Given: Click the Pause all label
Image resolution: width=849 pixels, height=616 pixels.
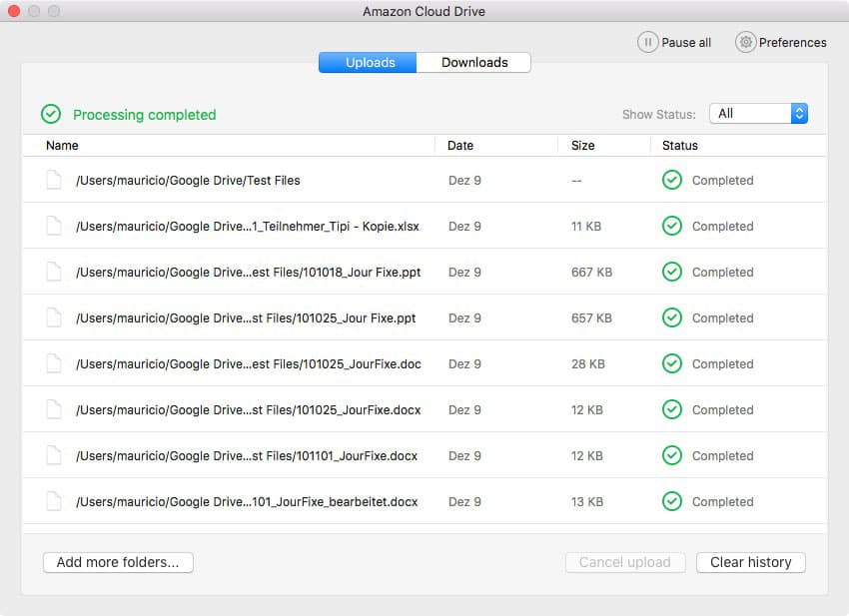Looking at the screenshot, I should point(686,43).
